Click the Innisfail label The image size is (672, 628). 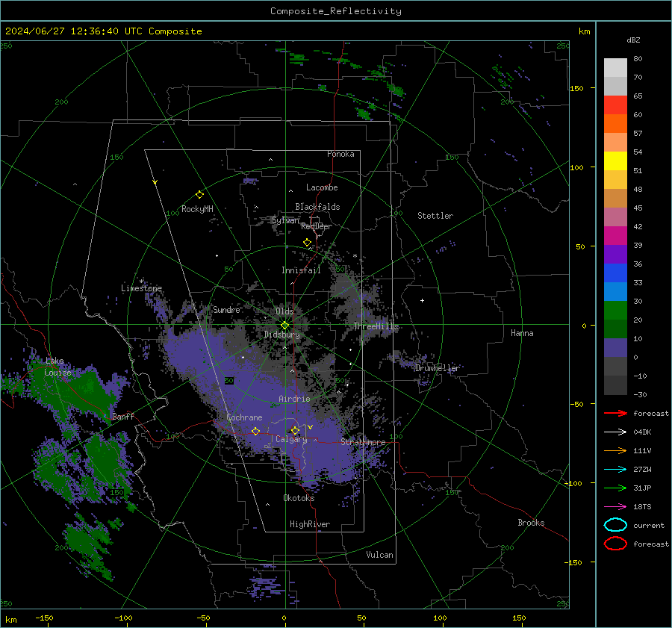point(301,270)
